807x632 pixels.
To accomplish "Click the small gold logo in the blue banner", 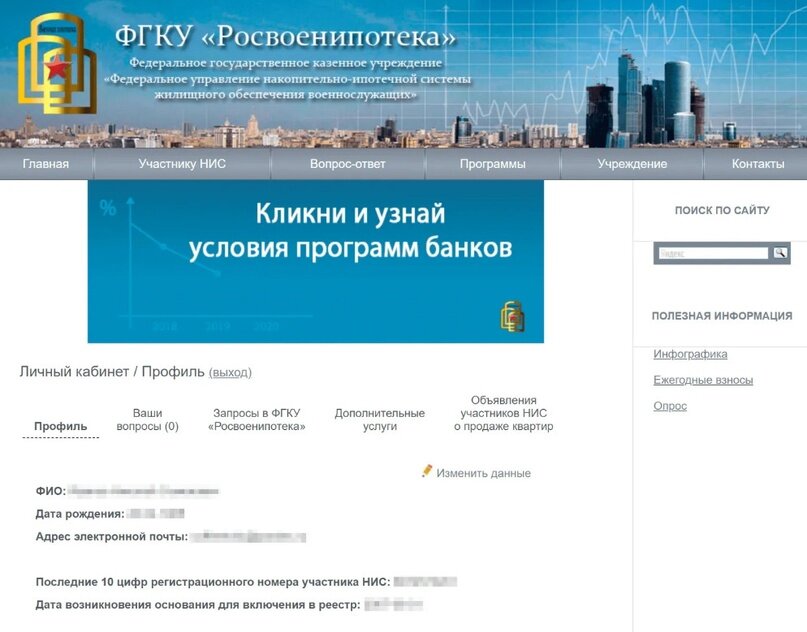I will point(512,316).
